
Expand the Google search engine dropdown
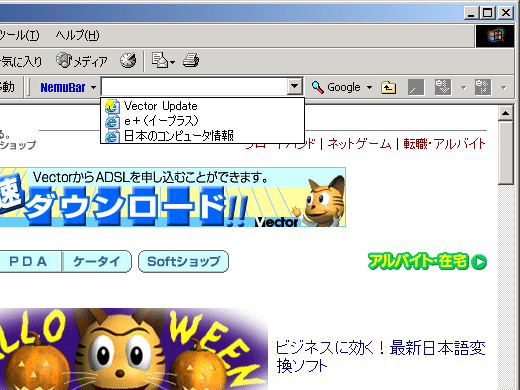click(369, 87)
